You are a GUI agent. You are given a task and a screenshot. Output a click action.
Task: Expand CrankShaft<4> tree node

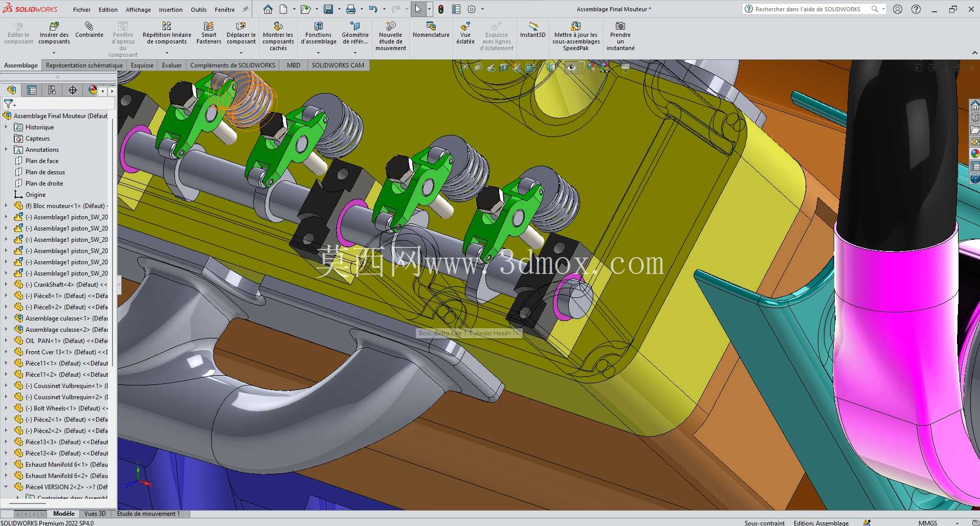click(6, 285)
